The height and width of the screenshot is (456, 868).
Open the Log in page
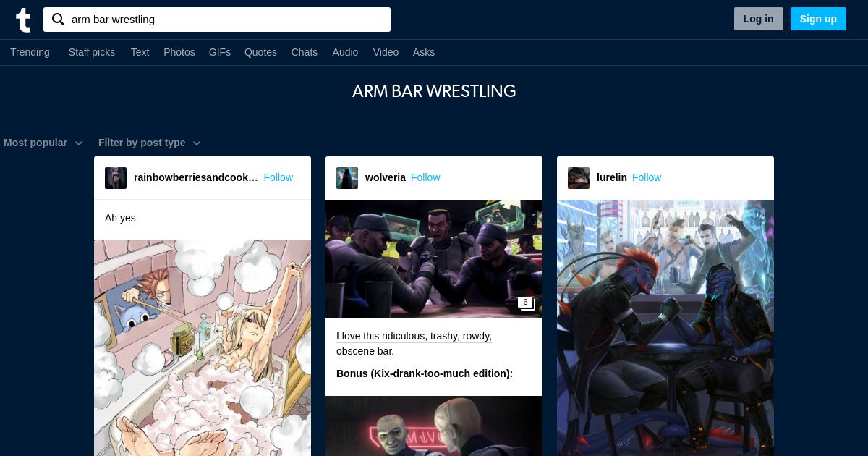pyautogui.click(x=758, y=19)
